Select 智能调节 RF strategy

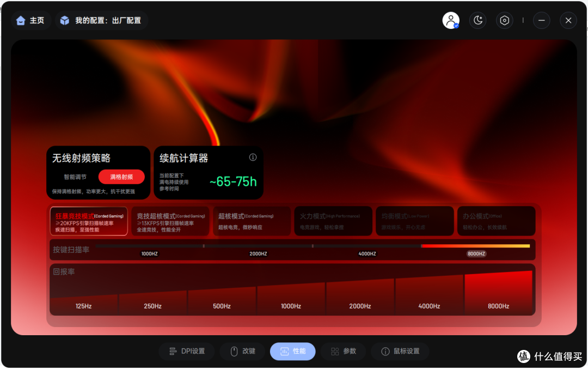click(x=75, y=177)
